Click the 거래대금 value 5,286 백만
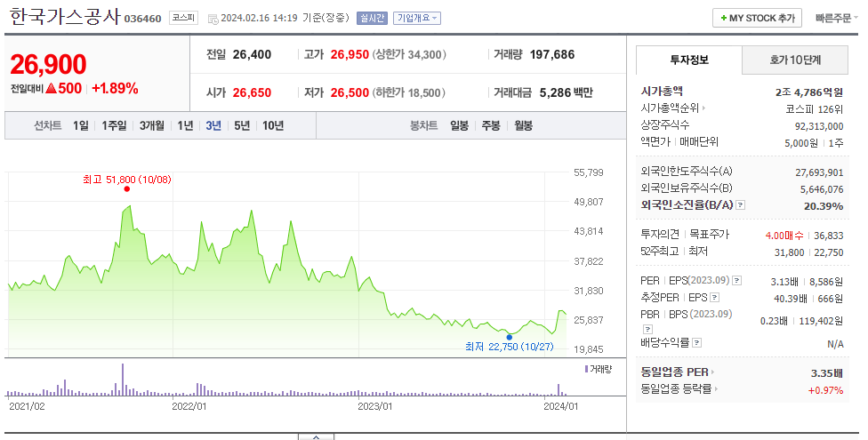This screenshot has height=440, width=868. point(566,92)
